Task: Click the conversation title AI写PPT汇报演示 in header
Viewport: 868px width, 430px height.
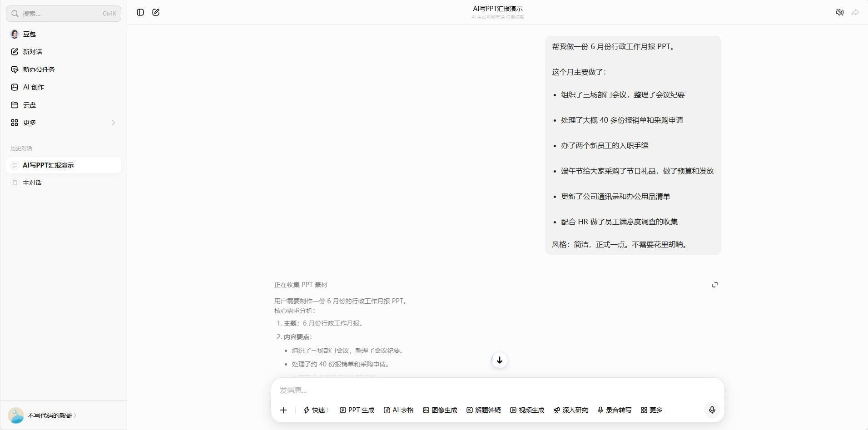Action: [x=498, y=9]
